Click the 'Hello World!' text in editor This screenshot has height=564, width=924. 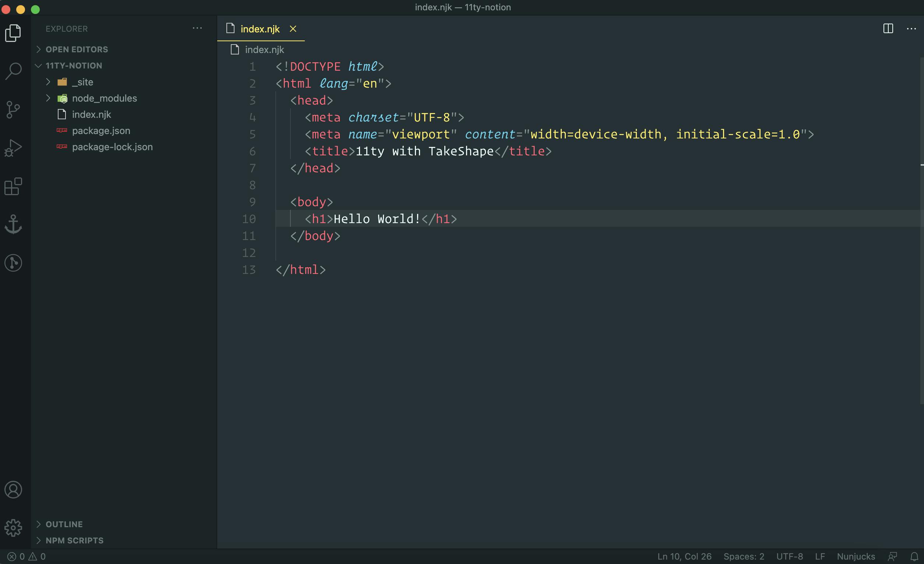click(x=377, y=219)
